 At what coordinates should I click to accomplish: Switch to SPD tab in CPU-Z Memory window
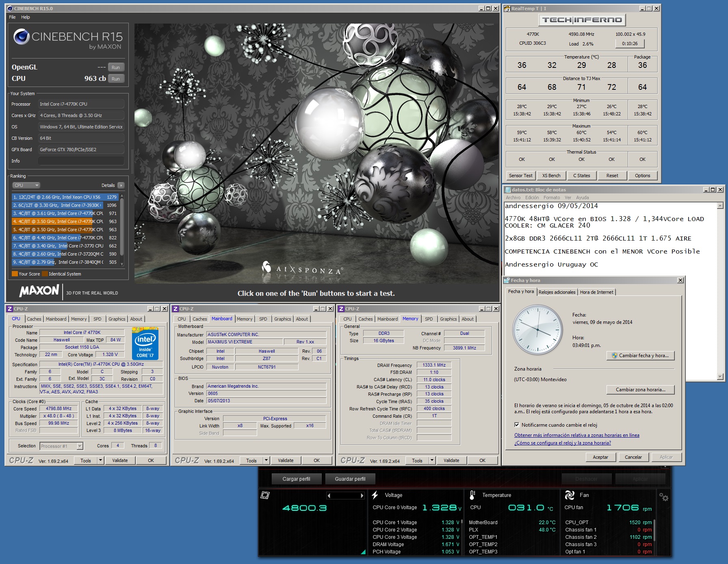coord(429,319)
